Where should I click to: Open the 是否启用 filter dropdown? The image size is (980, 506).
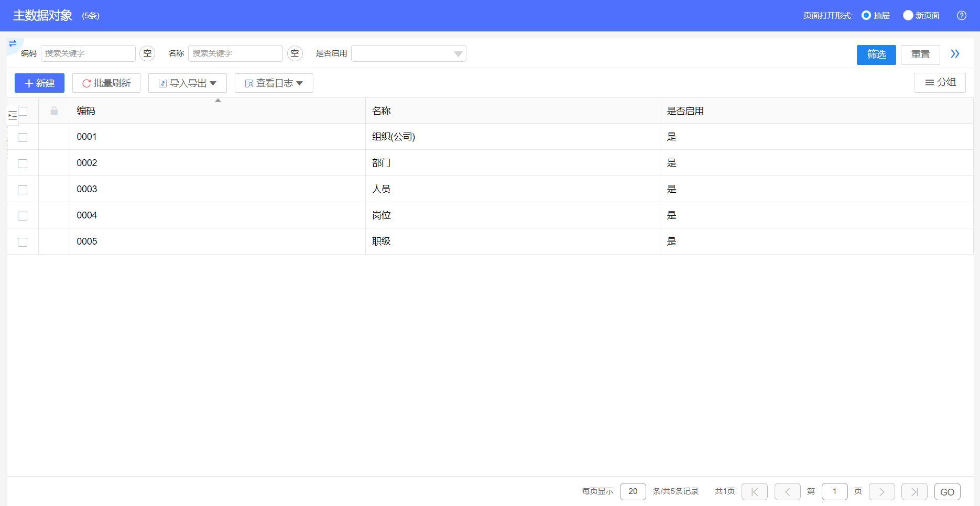[409, 53]
